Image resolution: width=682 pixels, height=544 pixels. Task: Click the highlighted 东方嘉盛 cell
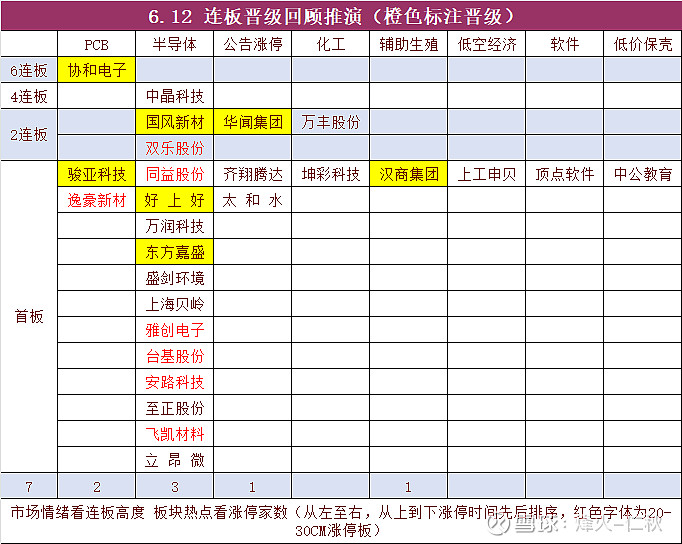[x=174, y=252]
